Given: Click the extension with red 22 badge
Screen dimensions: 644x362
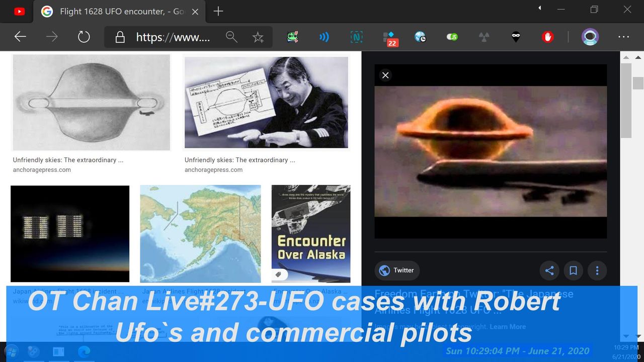Looking at the screenshot, I should point(389,38).
